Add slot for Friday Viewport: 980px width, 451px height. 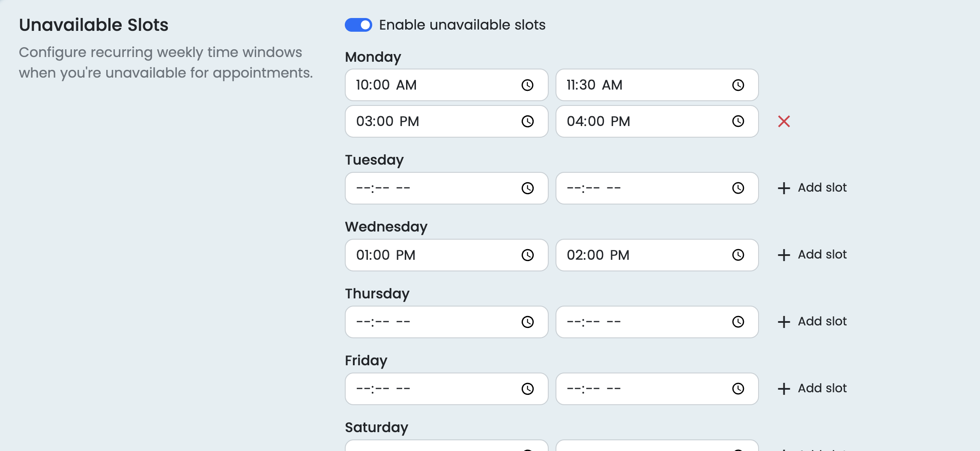pos(812,388)
